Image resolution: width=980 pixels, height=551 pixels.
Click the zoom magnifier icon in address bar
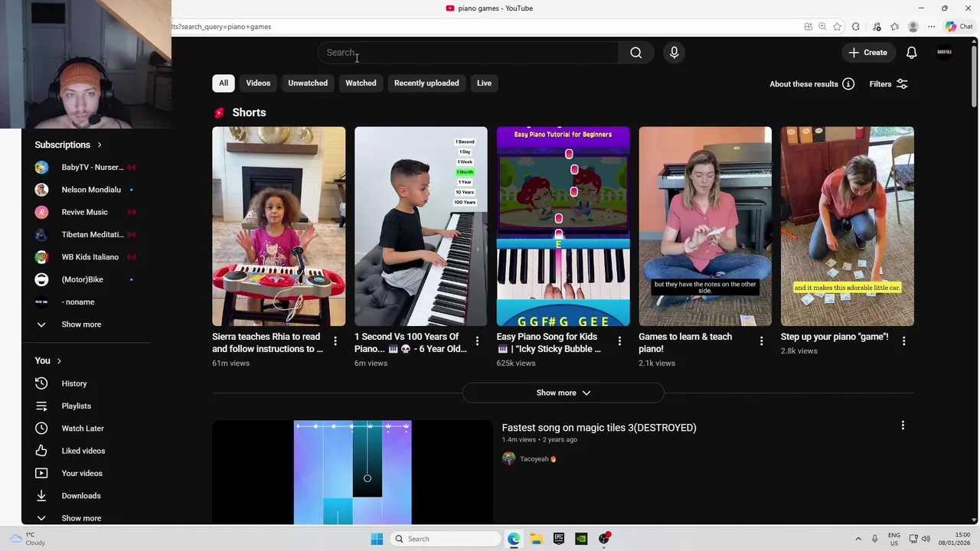coord(822,27)
